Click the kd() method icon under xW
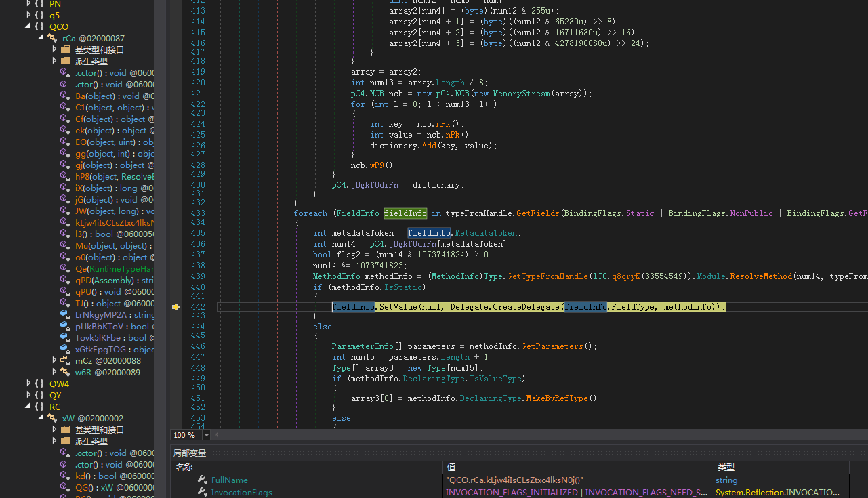868x498 pixels. (x=65, y=476)
